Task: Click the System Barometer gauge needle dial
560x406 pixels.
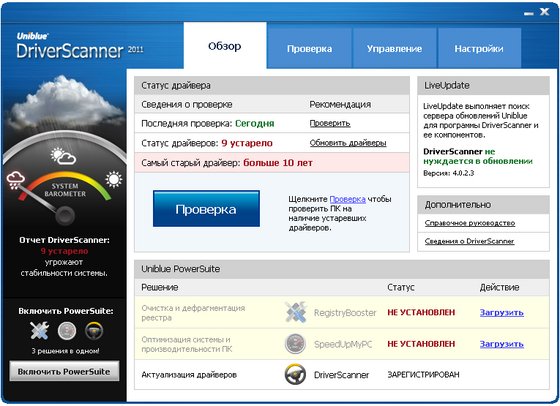Action: pyautogui.click(x=65, y=215)
